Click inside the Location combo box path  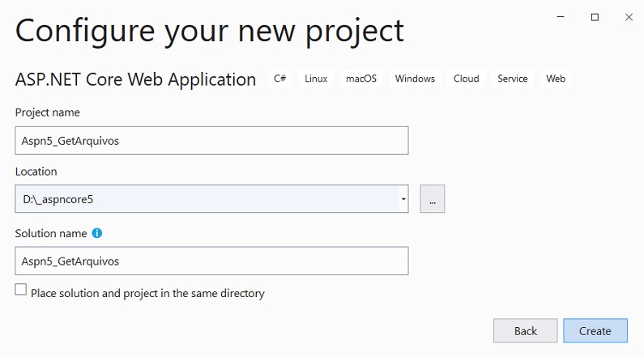(x=207, y=199)
